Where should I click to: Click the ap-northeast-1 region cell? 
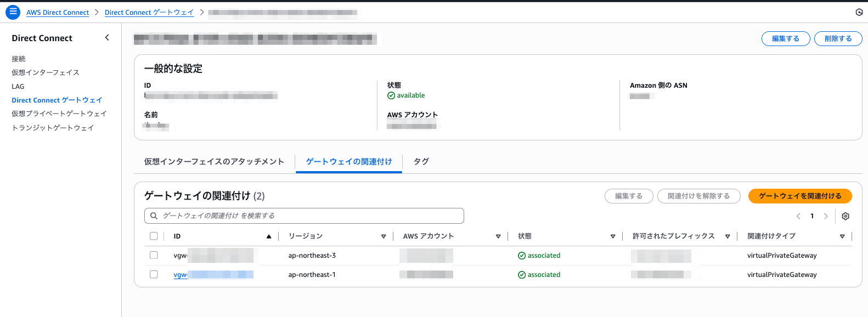point(312,275)
